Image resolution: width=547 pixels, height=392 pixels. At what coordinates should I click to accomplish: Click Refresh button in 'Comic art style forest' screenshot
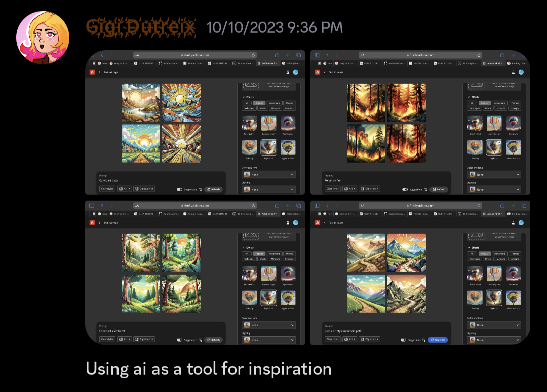tap(214, 340)
